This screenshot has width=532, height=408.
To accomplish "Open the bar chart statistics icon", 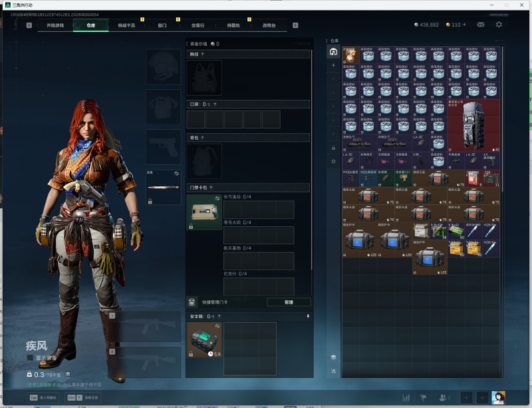I will 406,397.
